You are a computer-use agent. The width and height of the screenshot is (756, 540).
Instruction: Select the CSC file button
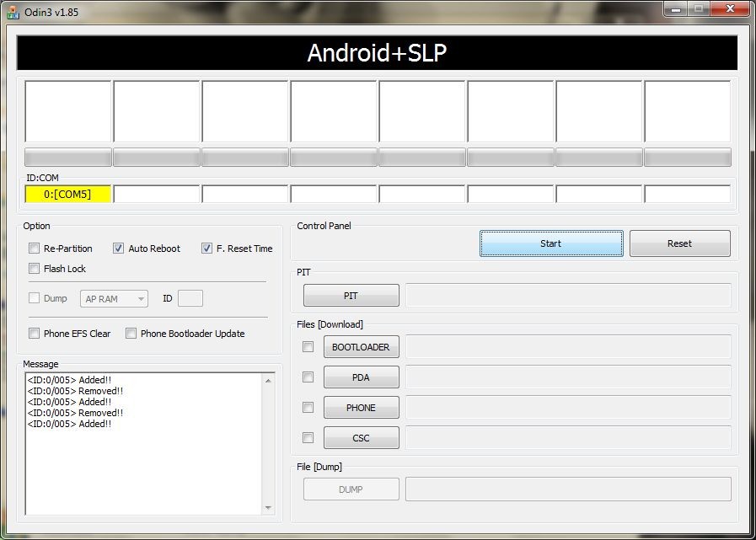point(361,438)
